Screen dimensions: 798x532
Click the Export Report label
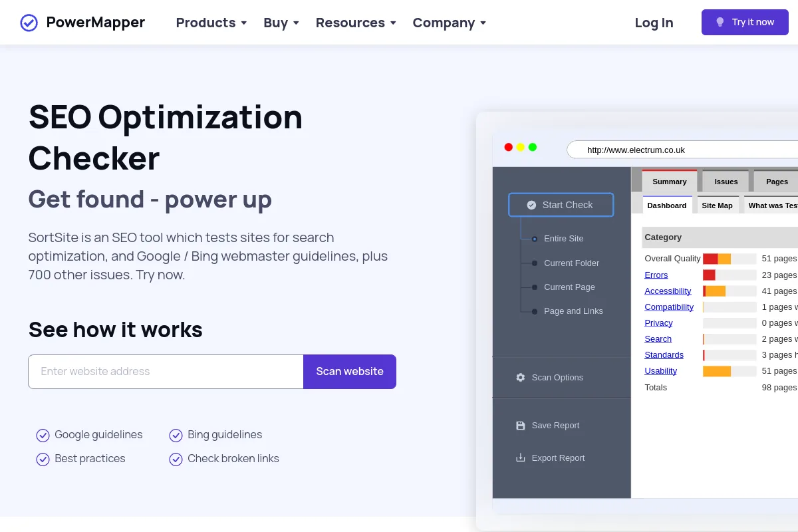[558, 458]
